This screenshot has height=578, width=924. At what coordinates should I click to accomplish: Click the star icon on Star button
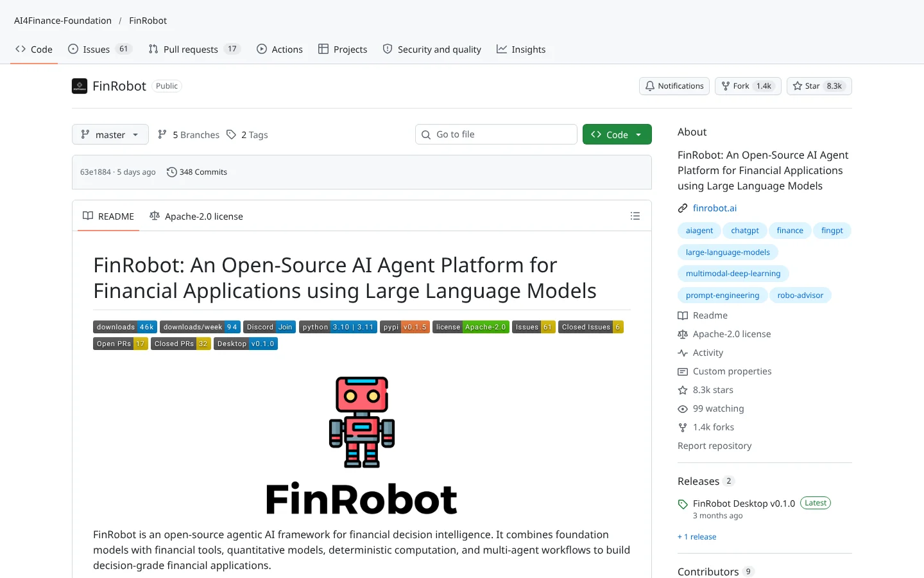[798, 86]
